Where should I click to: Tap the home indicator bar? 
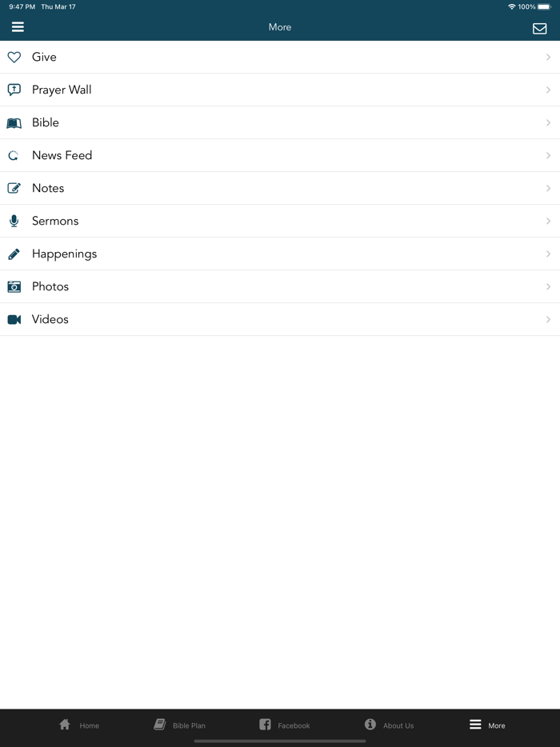point(280,741)
